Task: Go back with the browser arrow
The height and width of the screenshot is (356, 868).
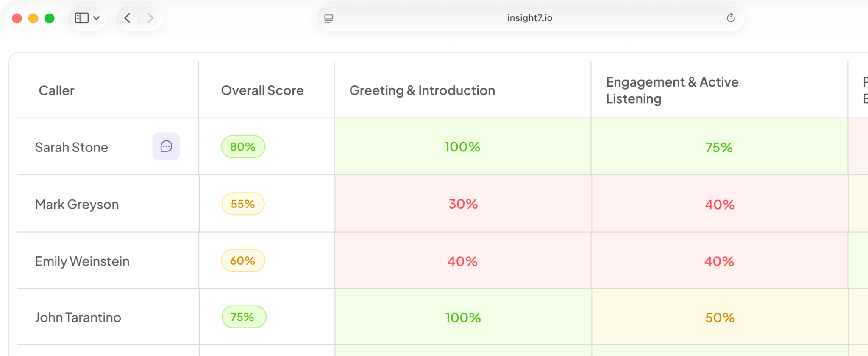Action: [127, 18]
